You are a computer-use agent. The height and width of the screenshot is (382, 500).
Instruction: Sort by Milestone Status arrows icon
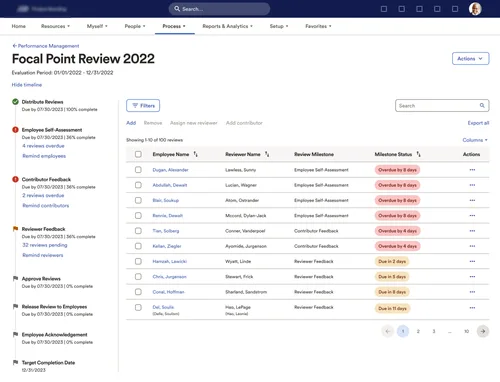418,154
